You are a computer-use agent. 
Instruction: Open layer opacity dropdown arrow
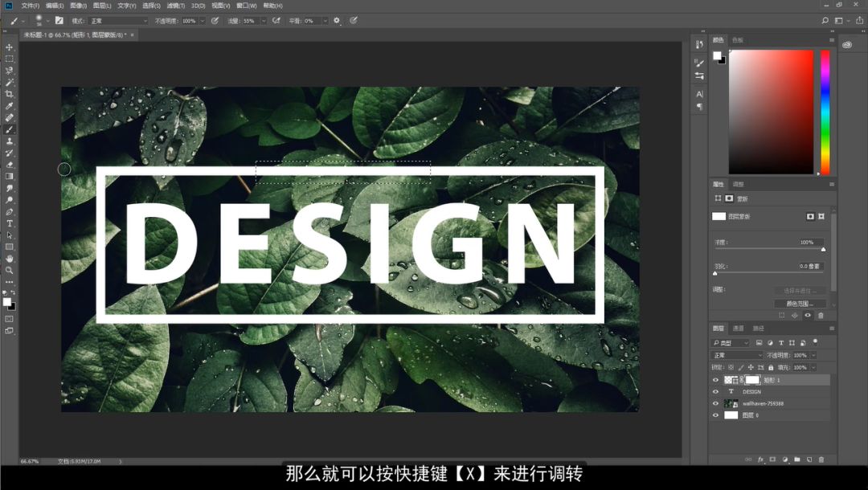pyautogui.click(x=813, y=355)
